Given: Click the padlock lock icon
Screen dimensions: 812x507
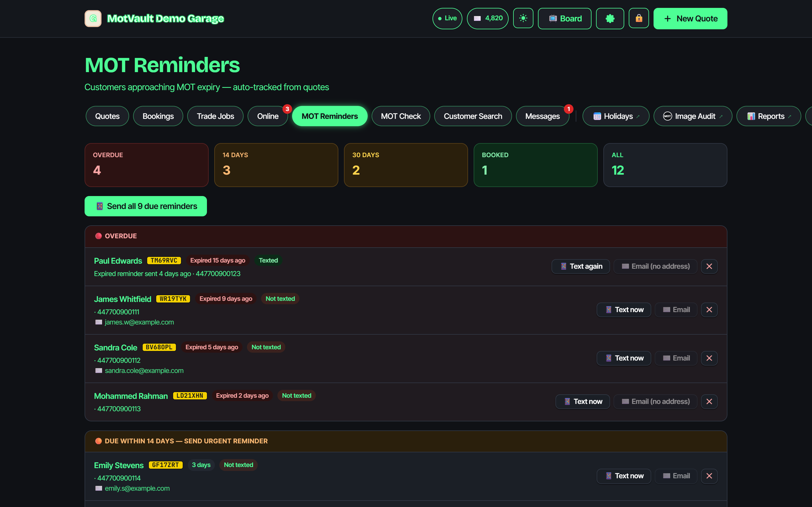Looking at the screenshot, I should (639, 18).
